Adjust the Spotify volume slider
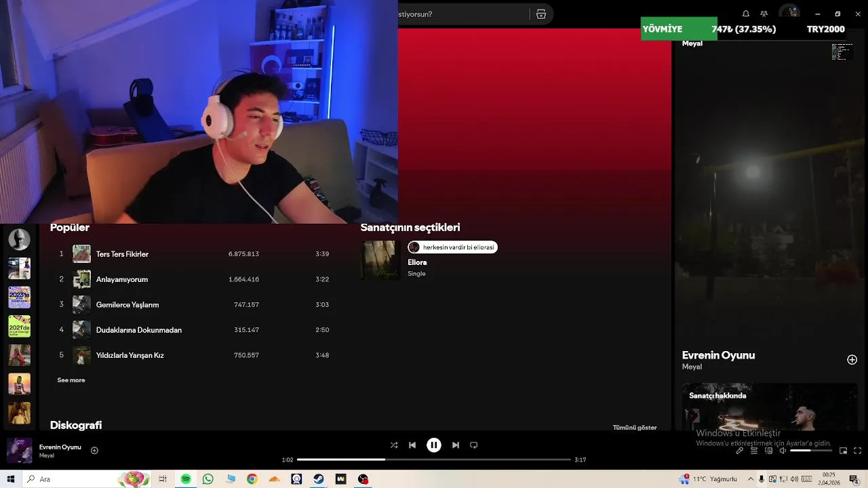 coord(810,451)
